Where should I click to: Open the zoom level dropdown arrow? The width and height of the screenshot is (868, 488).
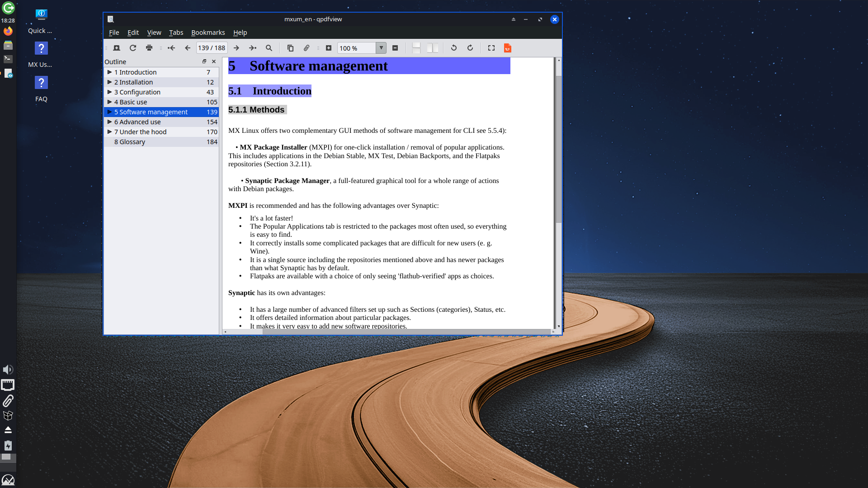click(381, 48)
